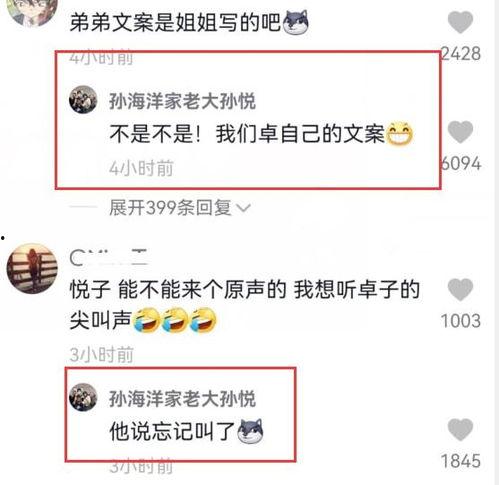Viewport: 499px width, 485px height.
Task: Click username 孙海洋家老大孙悦 in bottom reply
Action: tap(182, 399)
